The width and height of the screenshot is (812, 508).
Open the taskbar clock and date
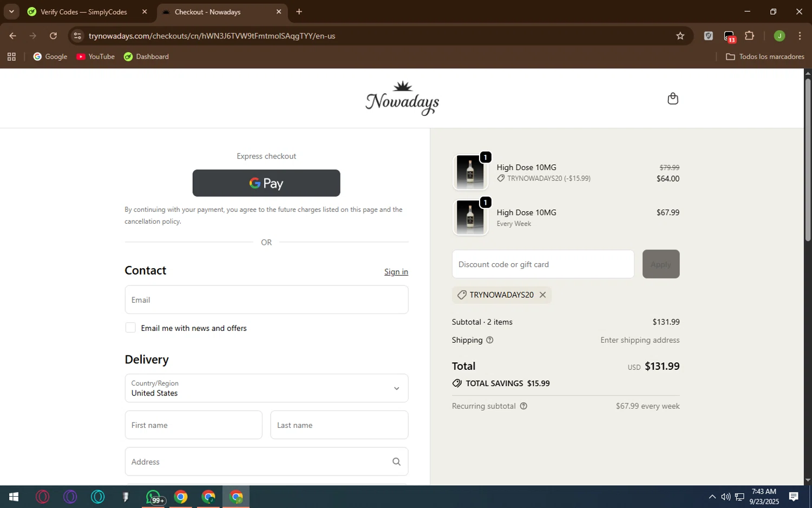(764, 497)
